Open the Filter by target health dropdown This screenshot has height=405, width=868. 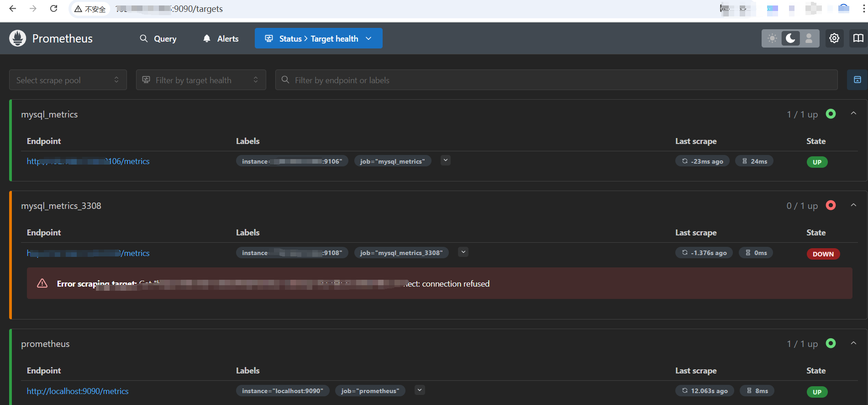click(x=201, y=80)
